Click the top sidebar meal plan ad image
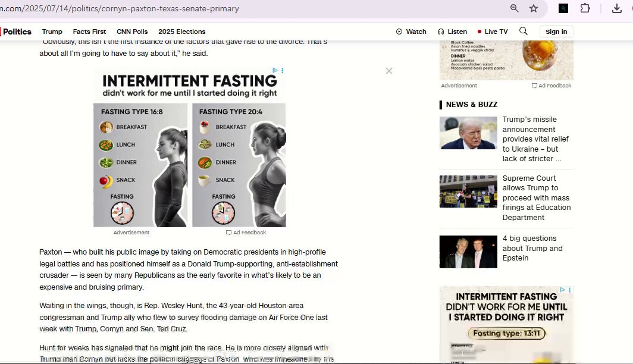633x364 pixels. (506, 60)
